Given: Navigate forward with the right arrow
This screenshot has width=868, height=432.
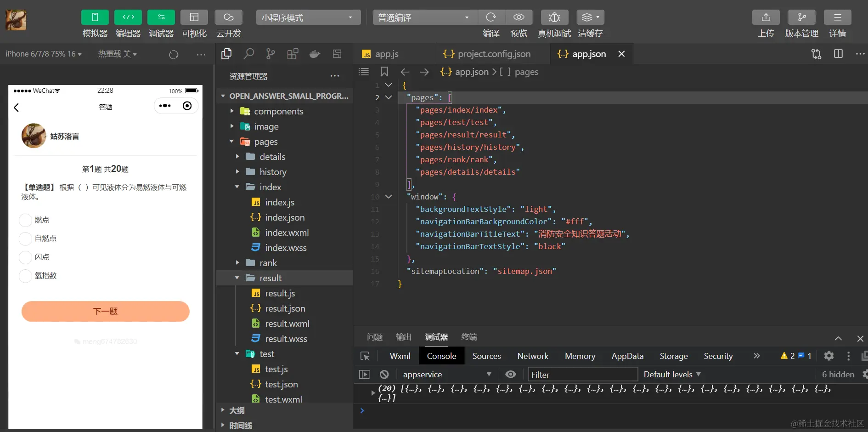Looking at the screenshot, I should pos(424,72).
